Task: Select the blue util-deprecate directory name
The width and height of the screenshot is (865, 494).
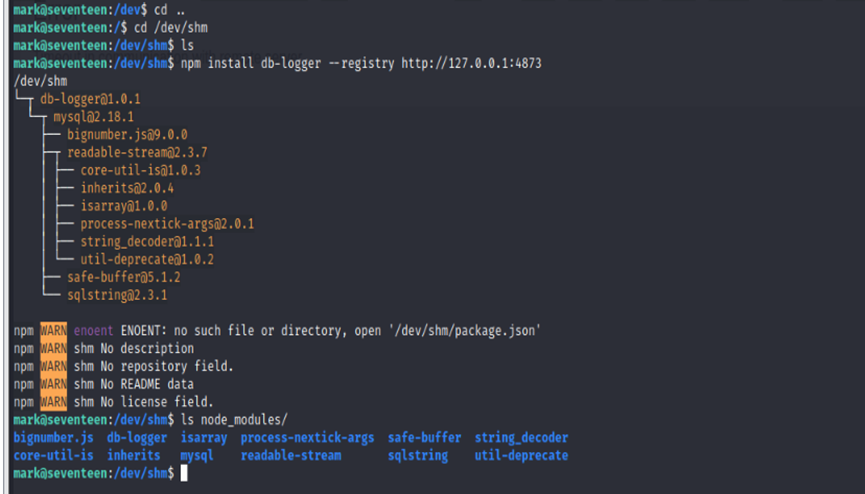Action: (x=521, y=455)
